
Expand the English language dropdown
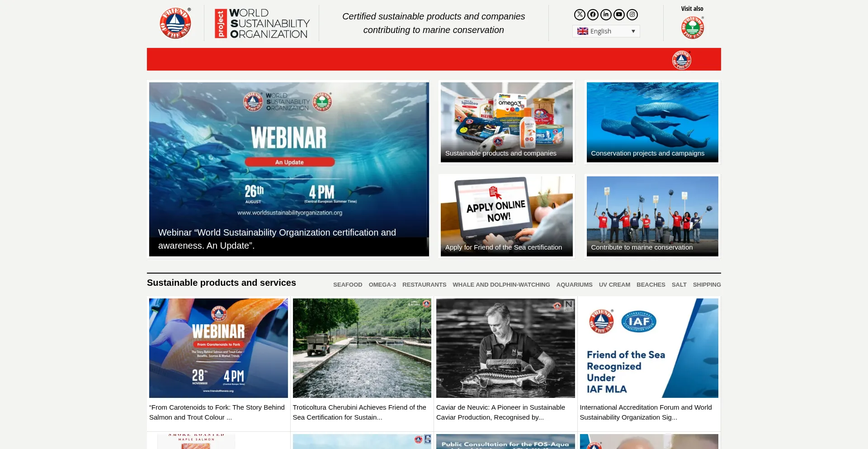[606, 31]
